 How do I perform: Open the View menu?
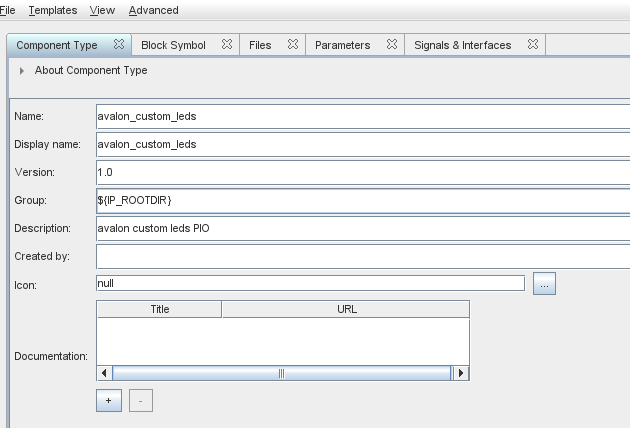click(x=102, y=10)
